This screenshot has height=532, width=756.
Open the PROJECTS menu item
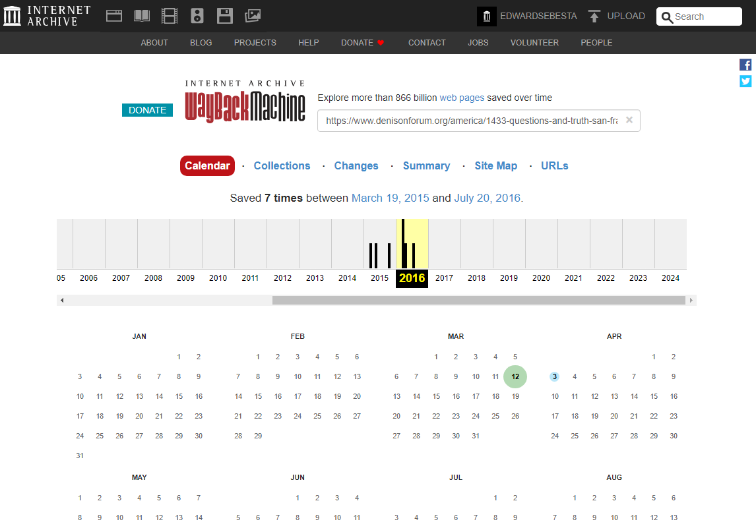coord(255,43)
